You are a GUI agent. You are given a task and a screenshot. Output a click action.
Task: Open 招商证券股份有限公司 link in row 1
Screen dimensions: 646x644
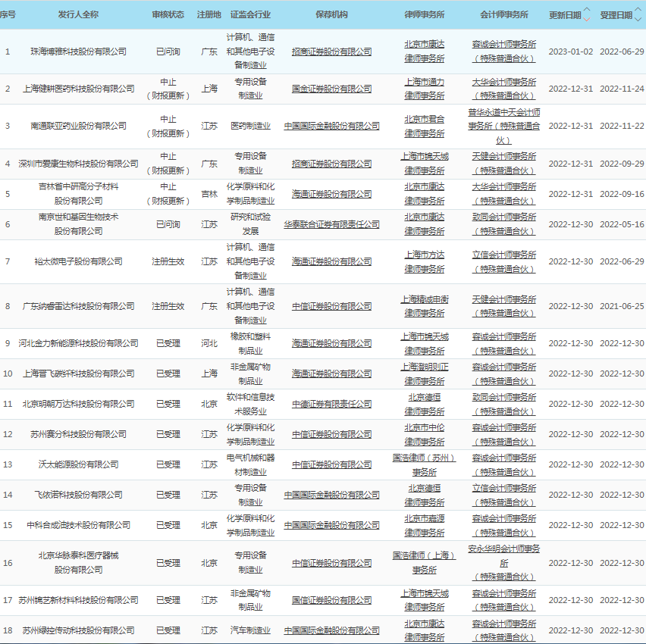[332, 52]
